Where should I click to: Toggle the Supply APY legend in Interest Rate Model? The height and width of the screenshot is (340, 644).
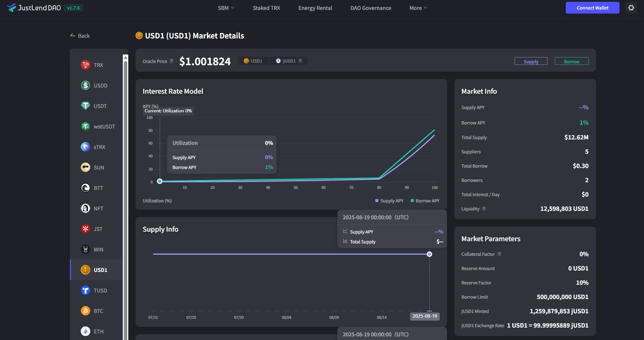tap(389, 201)
